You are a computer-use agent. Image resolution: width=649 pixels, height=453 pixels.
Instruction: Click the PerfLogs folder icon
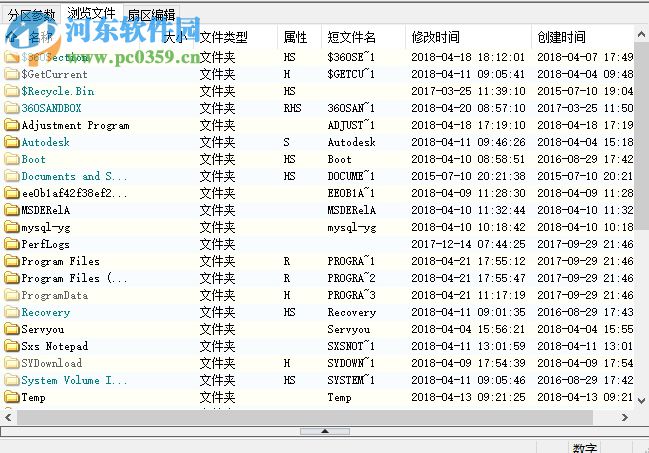12,244
